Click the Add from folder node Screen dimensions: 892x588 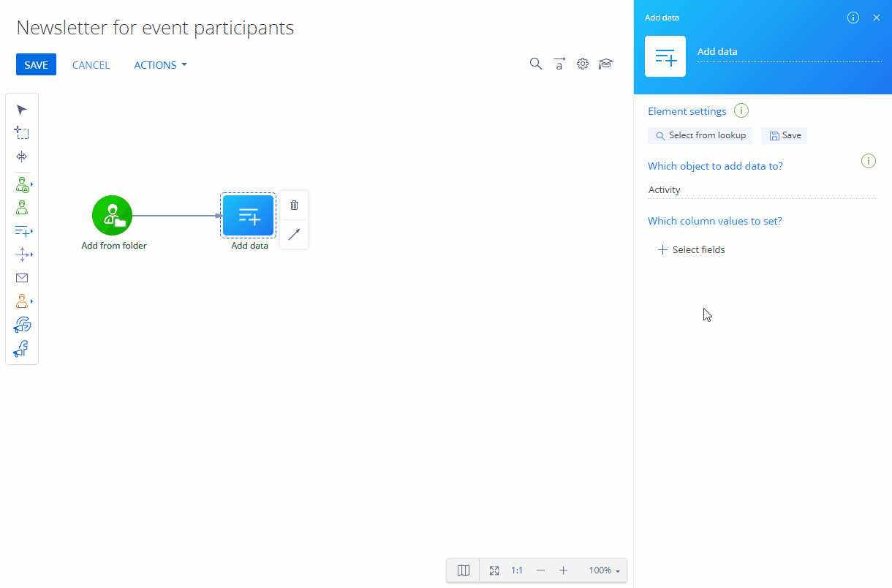point(112,215)
